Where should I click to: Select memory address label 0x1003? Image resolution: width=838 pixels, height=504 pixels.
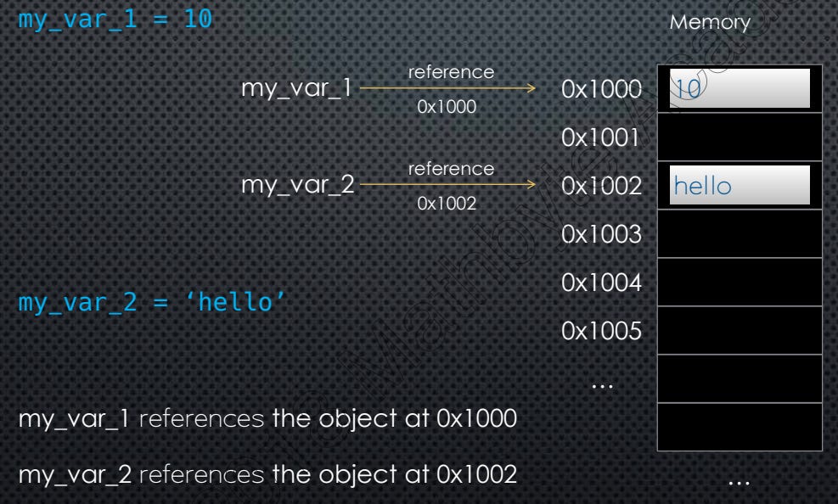(601, 234)
